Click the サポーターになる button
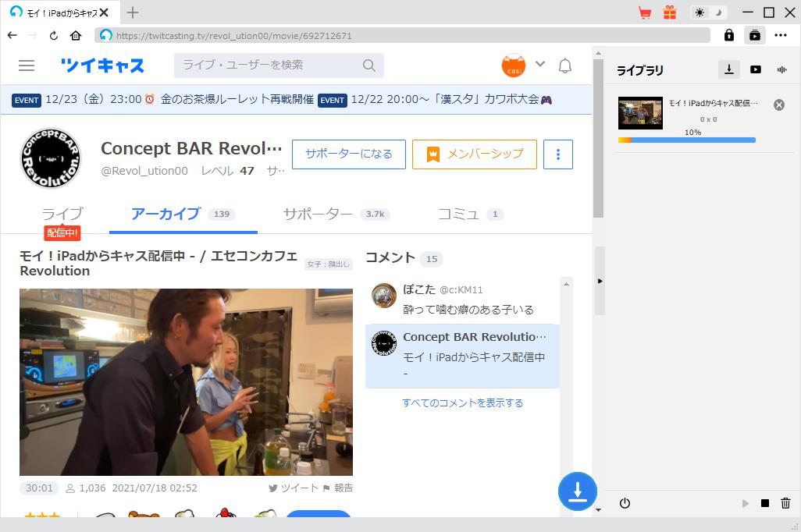Screen dimensions: 801x532 pyautogui.click(x=348, y=154)
